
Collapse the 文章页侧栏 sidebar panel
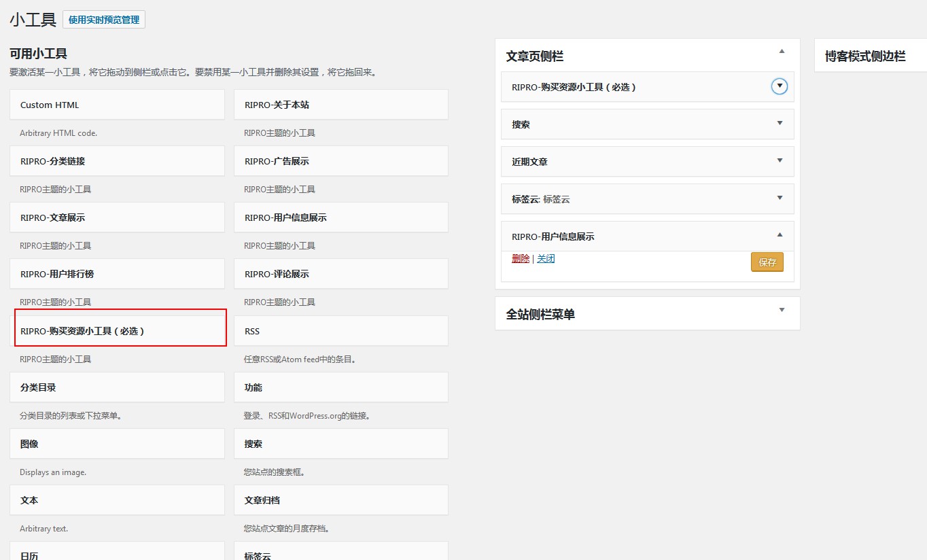tap(782, 51)
